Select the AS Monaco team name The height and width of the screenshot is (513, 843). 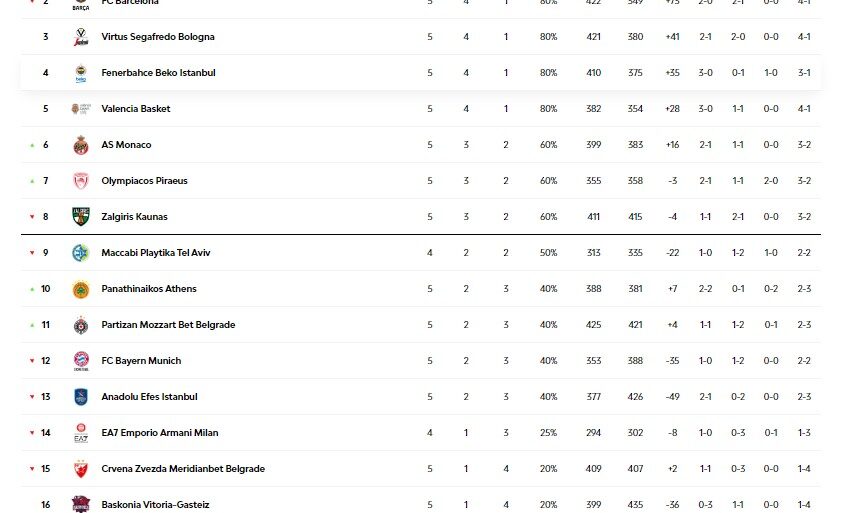tap(126, 145)
